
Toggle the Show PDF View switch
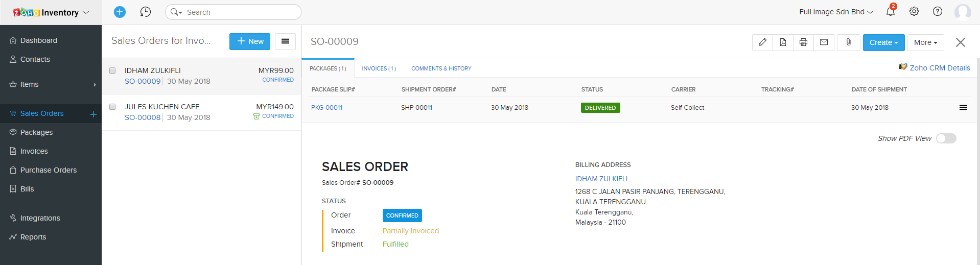[946, 138]
